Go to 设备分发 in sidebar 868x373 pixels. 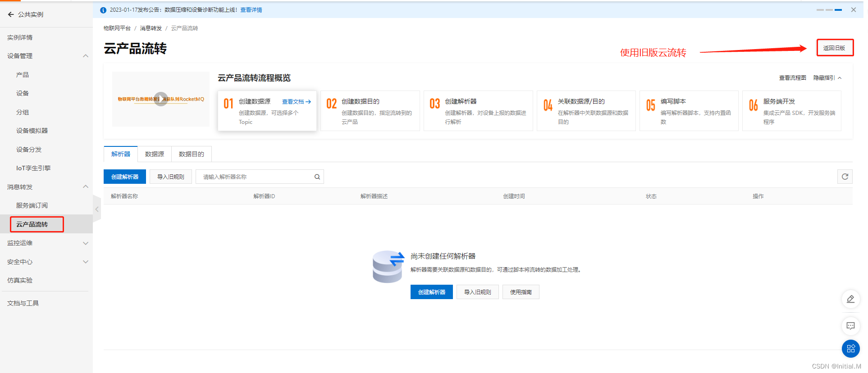tap(29, 150)
